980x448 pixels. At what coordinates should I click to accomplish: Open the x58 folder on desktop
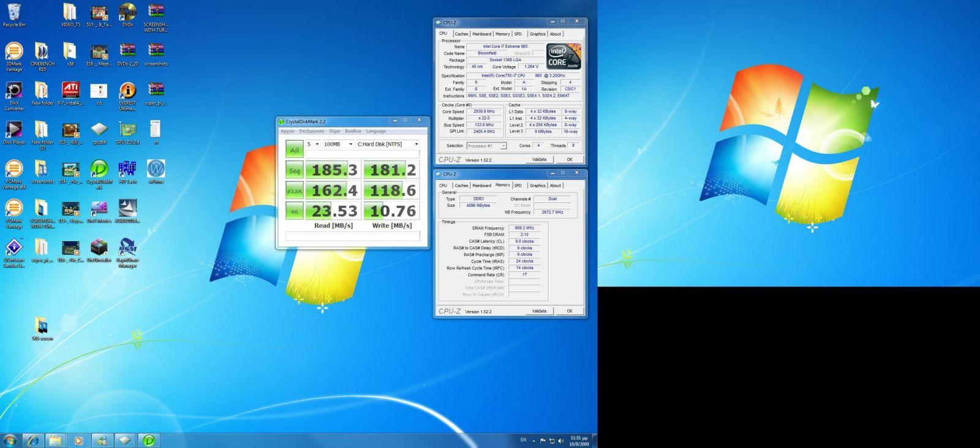pos(70,54)
